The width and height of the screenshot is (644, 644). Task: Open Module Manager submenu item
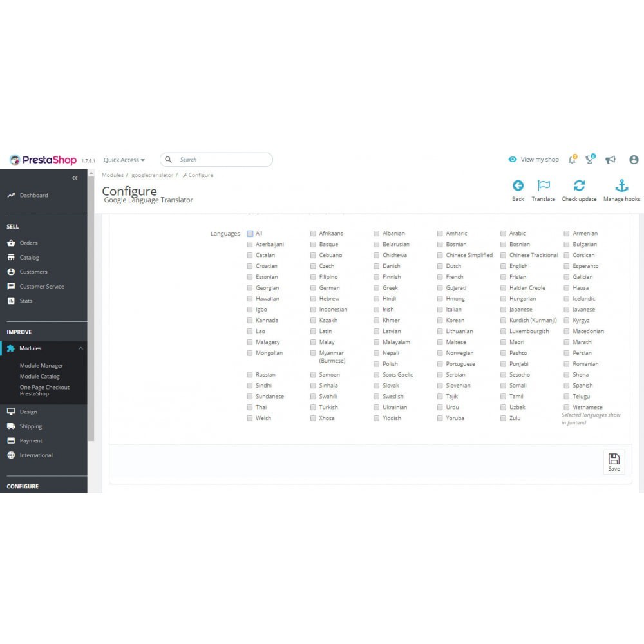41,366
